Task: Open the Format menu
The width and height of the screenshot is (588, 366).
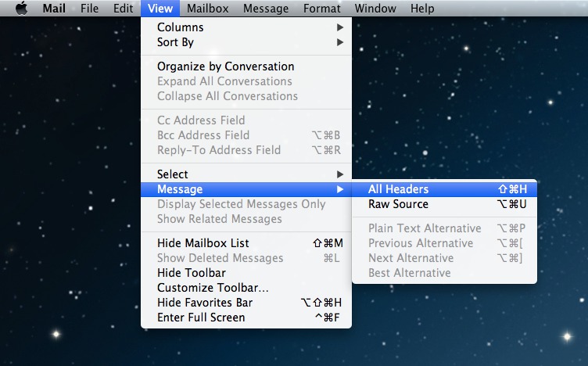Action: (x=321, y=8)
